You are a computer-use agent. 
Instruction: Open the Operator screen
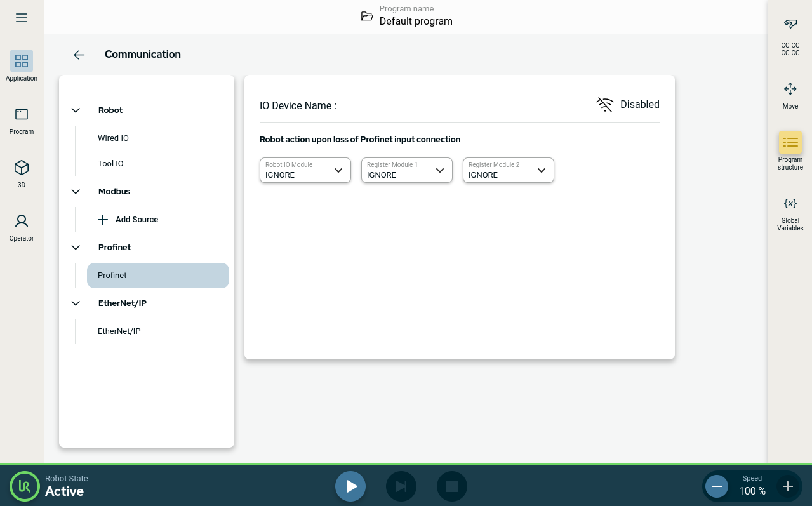(22, 226)
